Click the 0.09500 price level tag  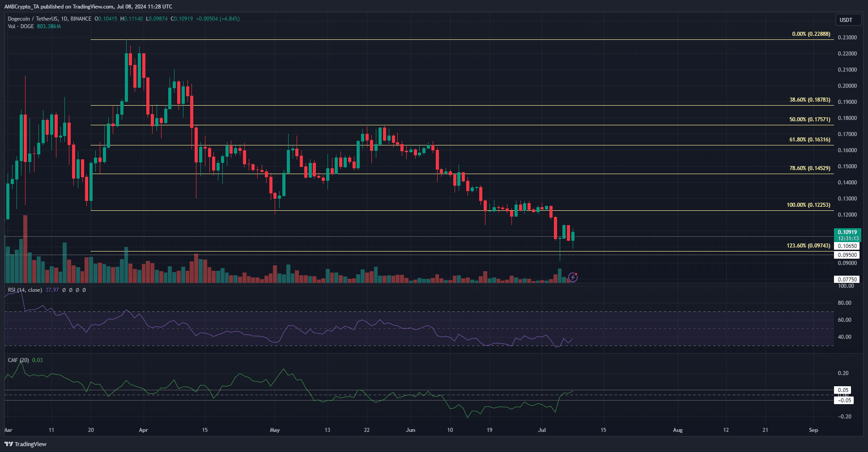pyautogui.click(x=847, y=255)
